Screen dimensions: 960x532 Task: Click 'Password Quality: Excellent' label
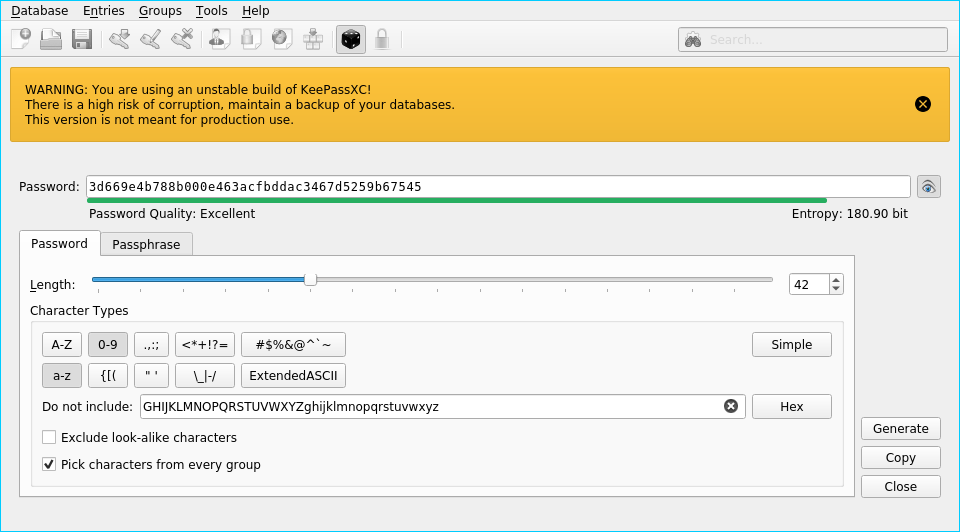172,214
